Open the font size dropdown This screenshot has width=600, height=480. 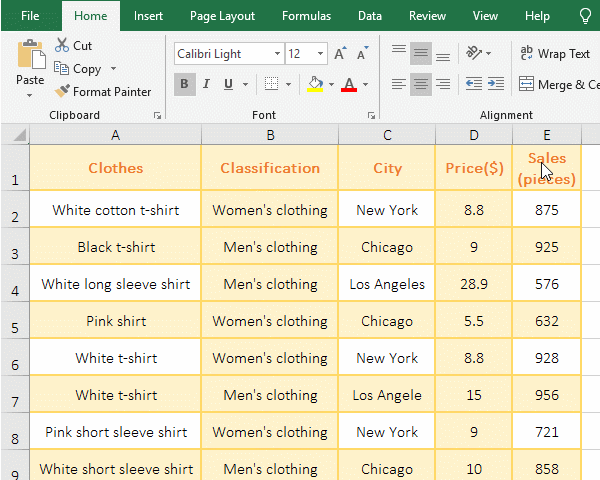tap(320, 54)
